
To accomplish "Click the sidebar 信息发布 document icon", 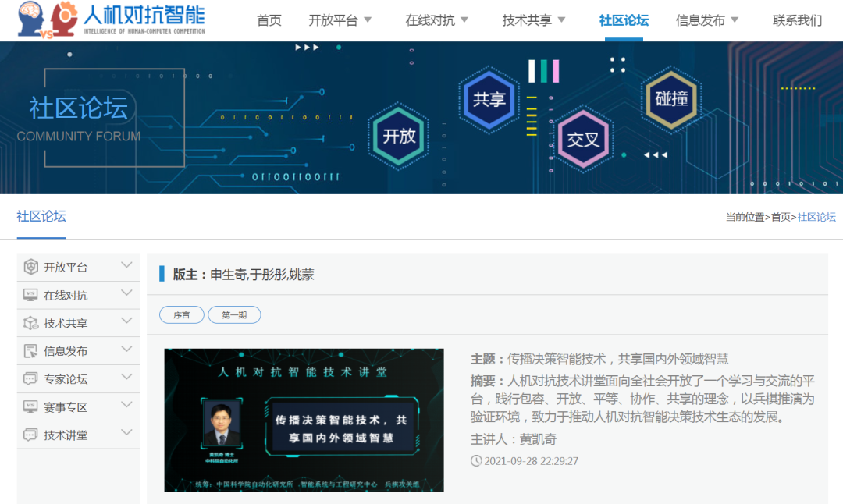I will coord(30,351).
